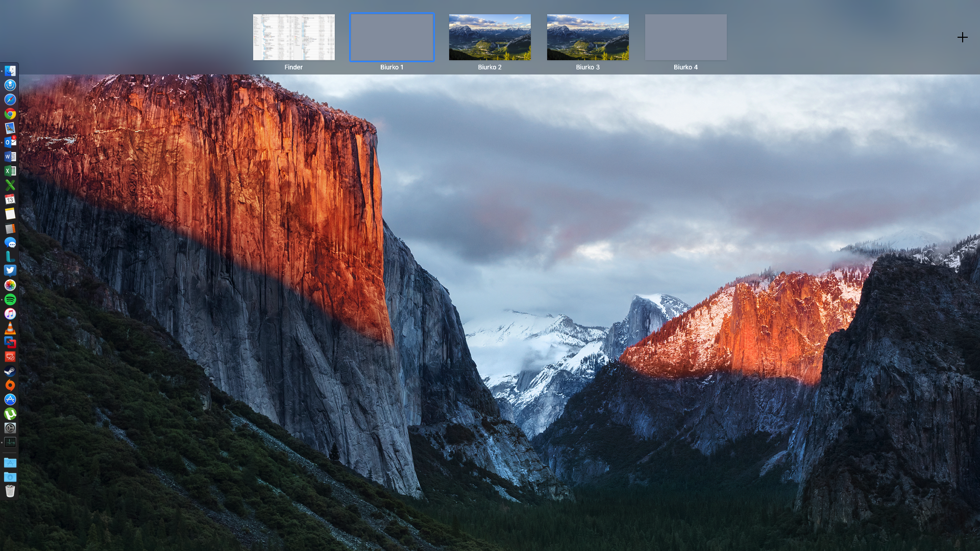Click the "Finder" space label

pos(293,67)
